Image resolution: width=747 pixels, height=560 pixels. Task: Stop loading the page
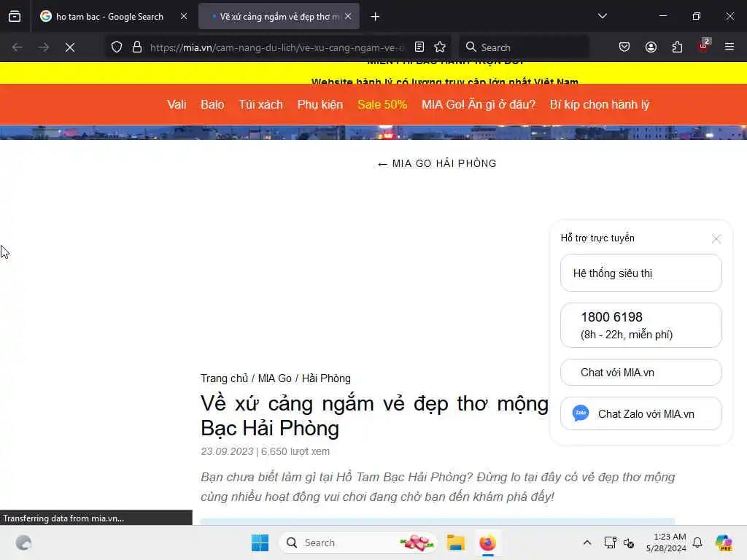coord(70,47)
